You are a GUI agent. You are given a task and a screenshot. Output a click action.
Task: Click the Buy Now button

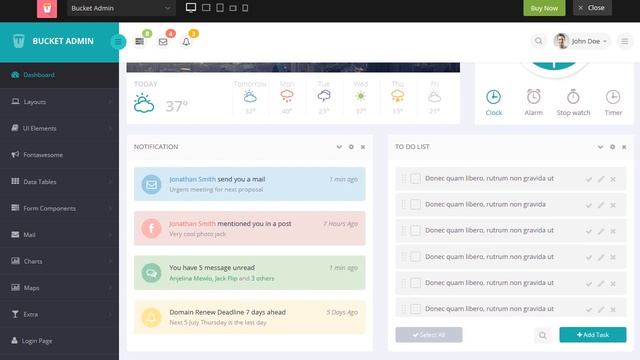544,8
